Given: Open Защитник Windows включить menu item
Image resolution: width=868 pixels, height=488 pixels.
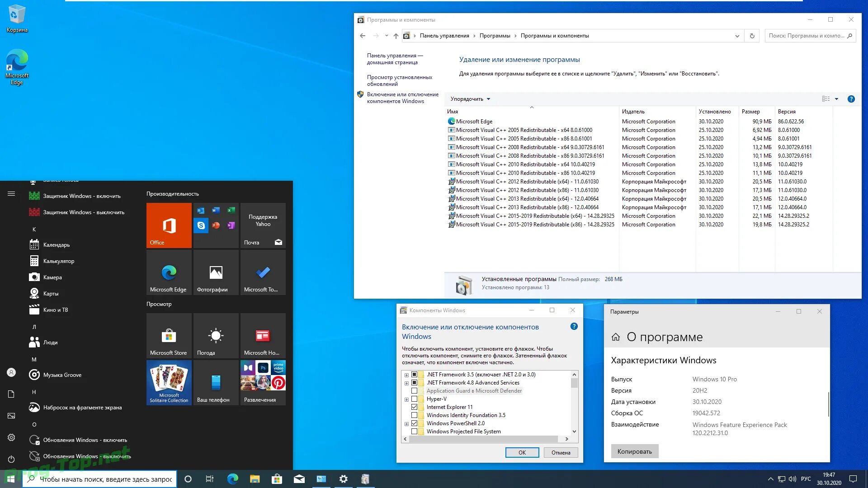Looking at the screenshot, I should click(82, 196).
